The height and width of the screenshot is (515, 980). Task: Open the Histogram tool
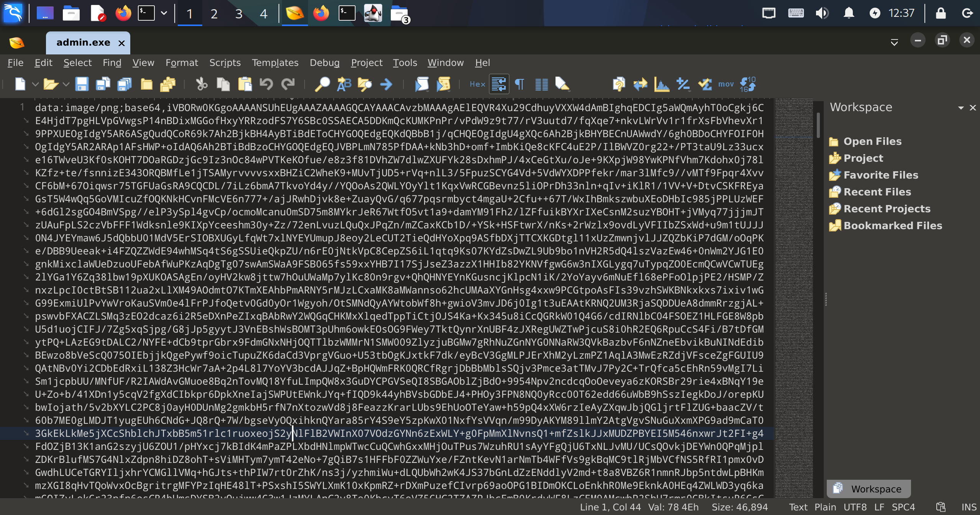pos(662,84)
